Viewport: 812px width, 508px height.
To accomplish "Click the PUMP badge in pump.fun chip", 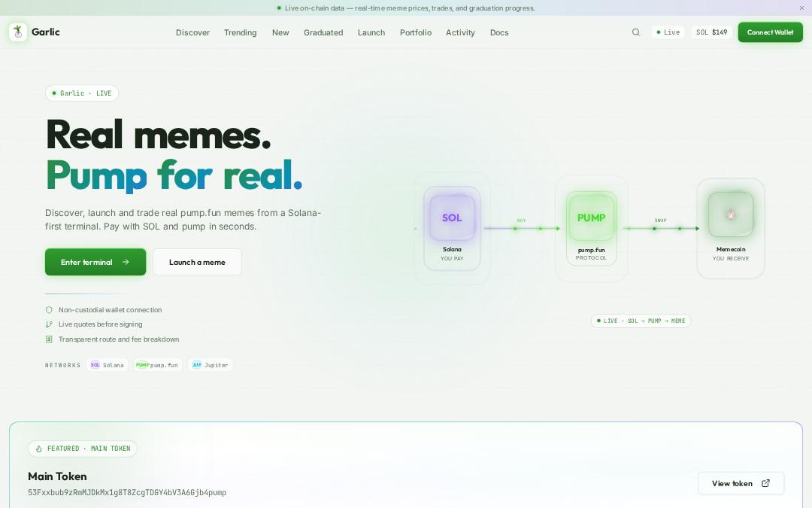I will coord(142,365).
